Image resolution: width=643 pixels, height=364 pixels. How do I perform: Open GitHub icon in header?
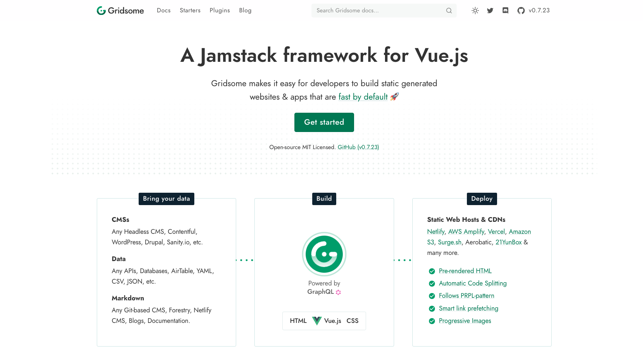[x=521, y=11]
